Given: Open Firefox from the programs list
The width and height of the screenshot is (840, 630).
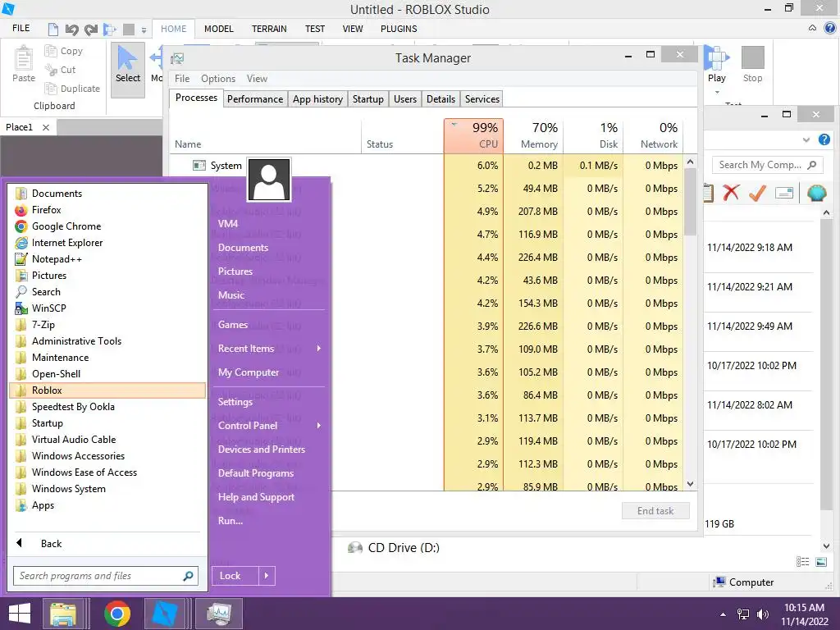Looking at the screenshot, I should click(107, 210).
